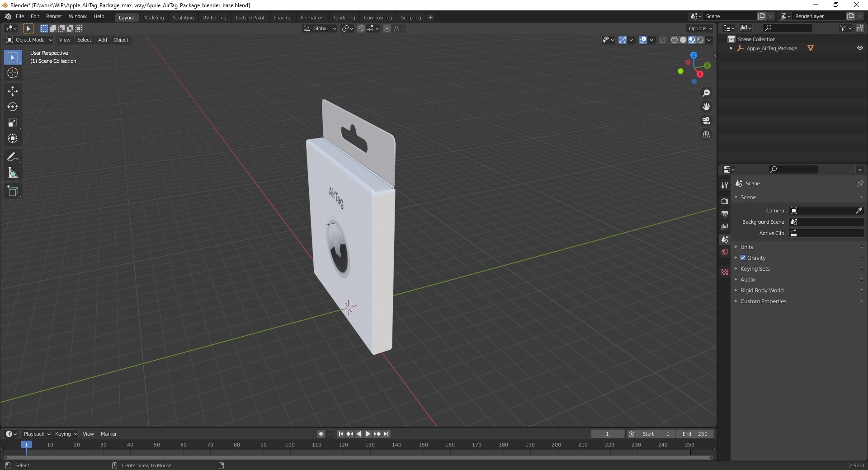
Task: Click the frame 1 playhead marker
Action: point(26,445)
